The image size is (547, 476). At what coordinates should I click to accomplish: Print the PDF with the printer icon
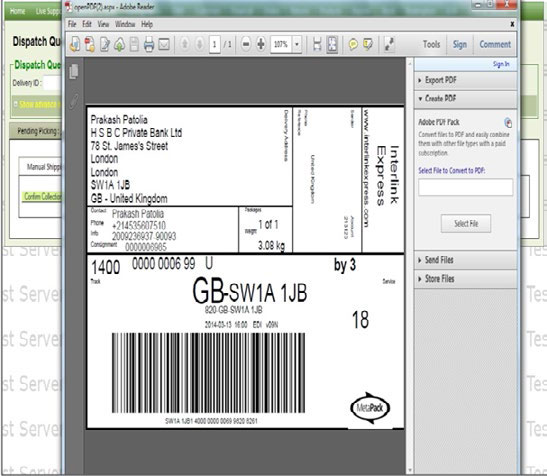coord(149,44)
